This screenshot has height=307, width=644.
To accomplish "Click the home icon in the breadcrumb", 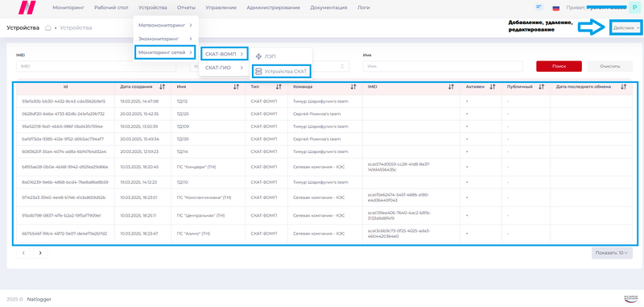I will pos(48,28).
